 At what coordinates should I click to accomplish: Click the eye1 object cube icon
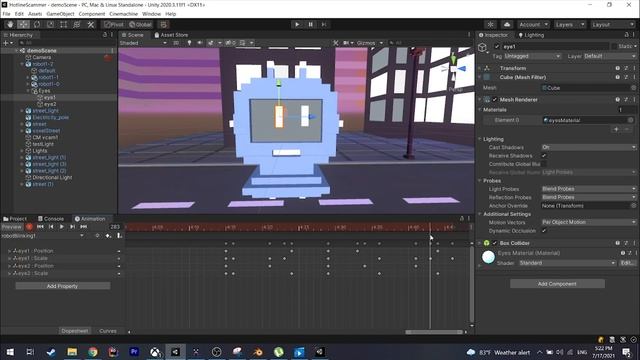point(482,47)
